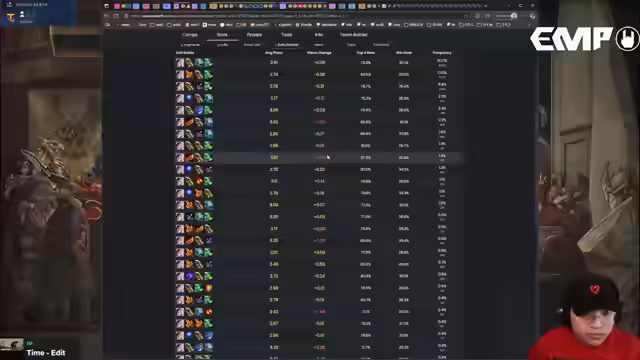Open the Tools tab in site navigation
The width and height of the screenshot is (640, 360).
pos(287,35)
